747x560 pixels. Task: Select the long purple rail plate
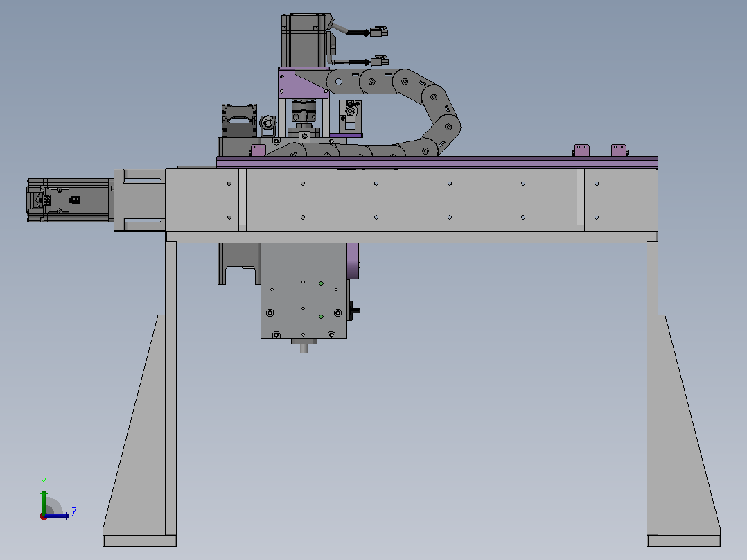(437, 162)
